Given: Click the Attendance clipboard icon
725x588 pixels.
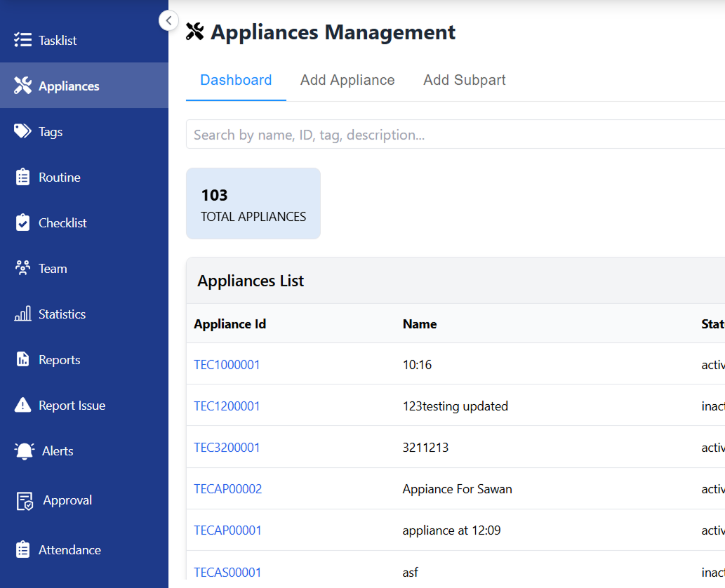Looking at the screenshot, I should pos(22,549).
